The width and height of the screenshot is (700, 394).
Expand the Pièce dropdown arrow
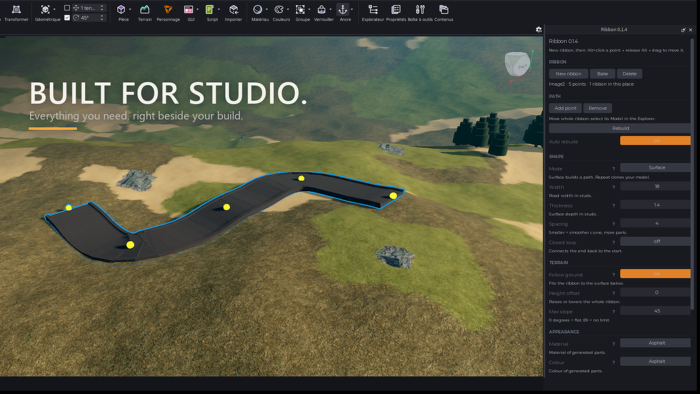click(130, 9)
